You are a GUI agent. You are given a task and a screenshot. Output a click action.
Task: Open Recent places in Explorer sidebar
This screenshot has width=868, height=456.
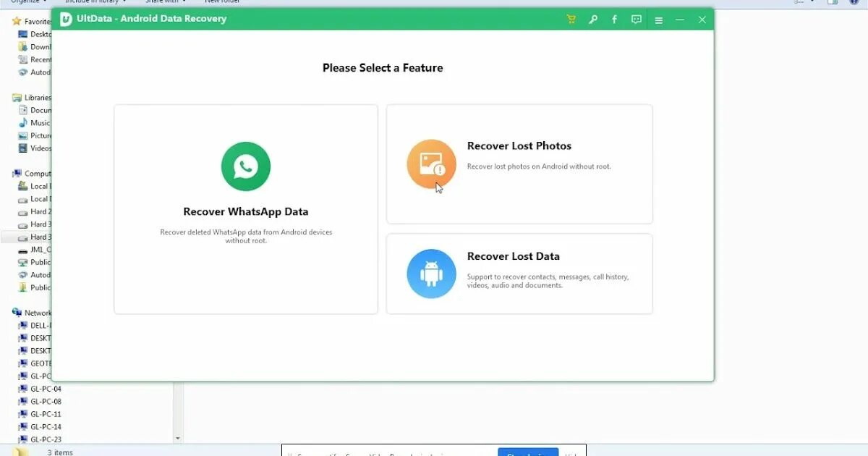[x=35, y=59]
